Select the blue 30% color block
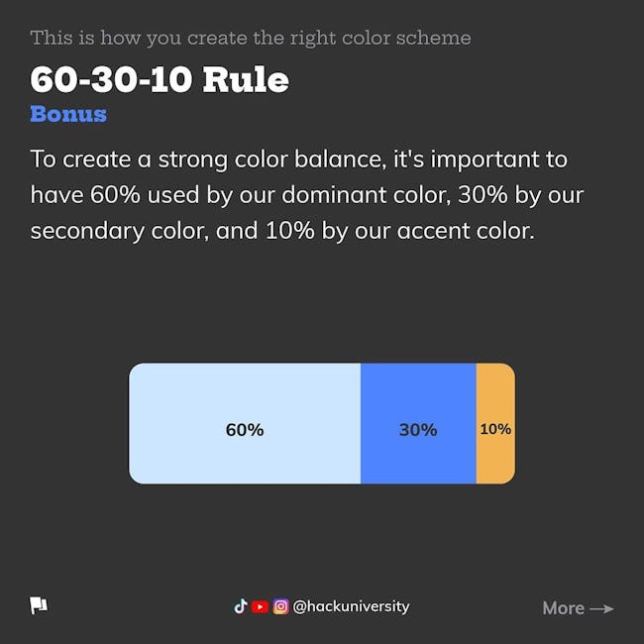 coord(418,423)
